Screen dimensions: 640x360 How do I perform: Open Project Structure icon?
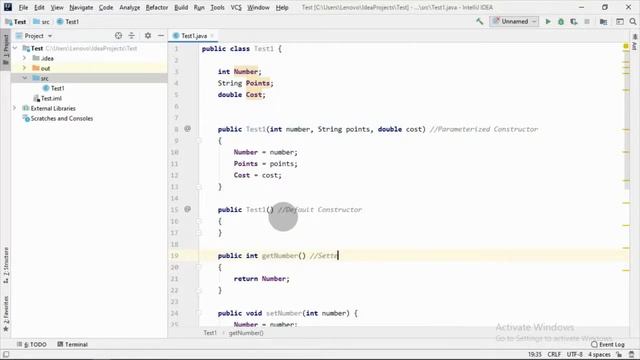pyautogui.click(x=603, y=22)
